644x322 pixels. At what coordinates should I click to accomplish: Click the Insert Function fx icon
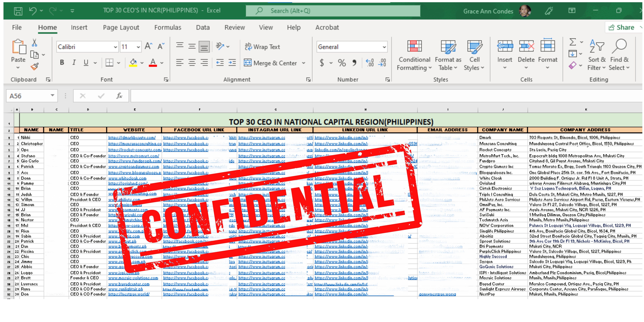pos(119,96)
